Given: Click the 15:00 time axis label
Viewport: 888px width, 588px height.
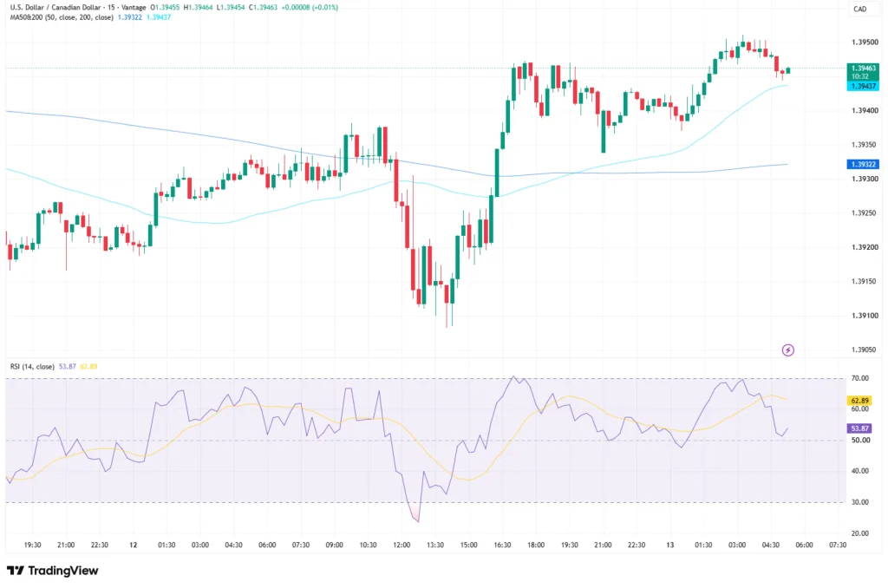Looking at the screenshot, I should click(469, 545).
